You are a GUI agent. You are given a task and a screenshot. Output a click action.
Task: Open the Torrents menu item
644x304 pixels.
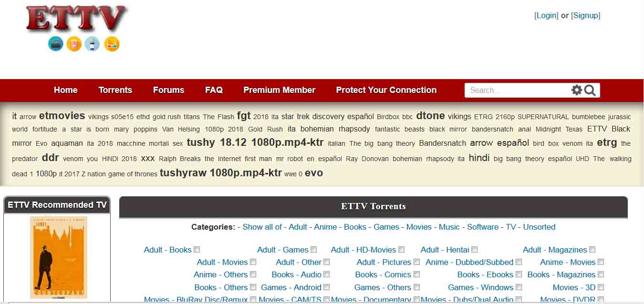[x=115, y=90]
